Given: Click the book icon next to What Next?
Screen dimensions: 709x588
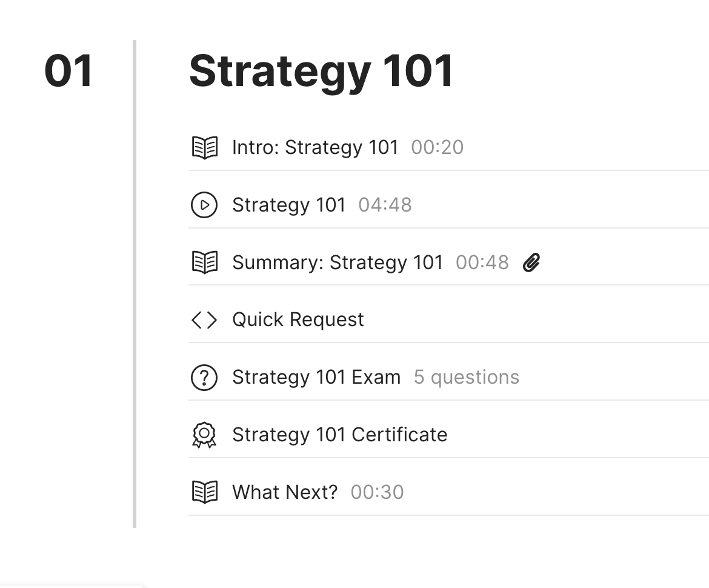Looking at the screenshot, I should click(x=204, y=492).
